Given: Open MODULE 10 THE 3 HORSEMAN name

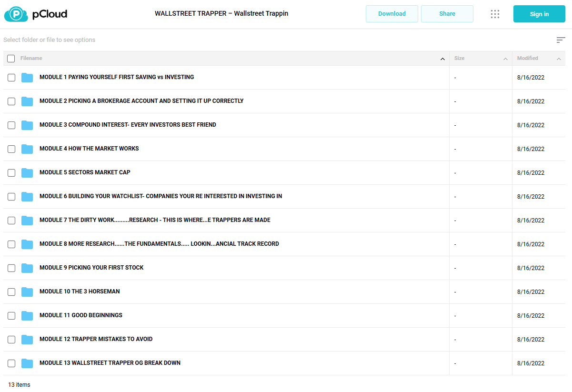Looking at the screenshot, I should tap(80, 291).
